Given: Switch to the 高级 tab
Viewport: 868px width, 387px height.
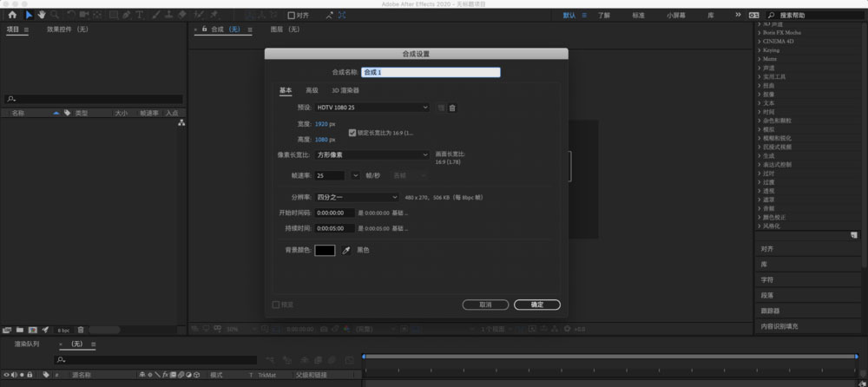Looking at the screenshot, I should [x=312, y=90].
